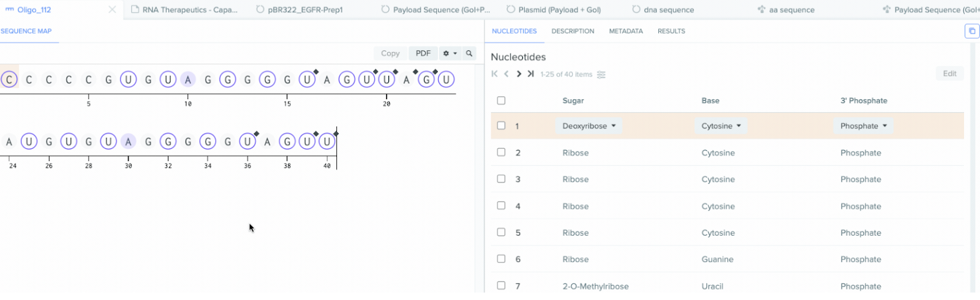980x300 pixels.
Task: Jump to first page of nucleotides
Action: coord(494,74)
